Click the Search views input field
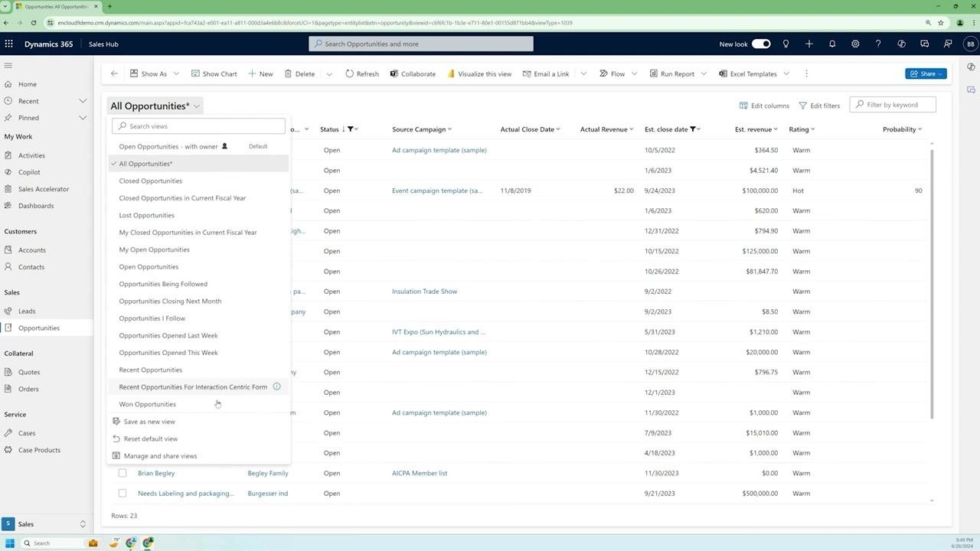The height and width of the screenshot is (551, 980). (198, 126)
